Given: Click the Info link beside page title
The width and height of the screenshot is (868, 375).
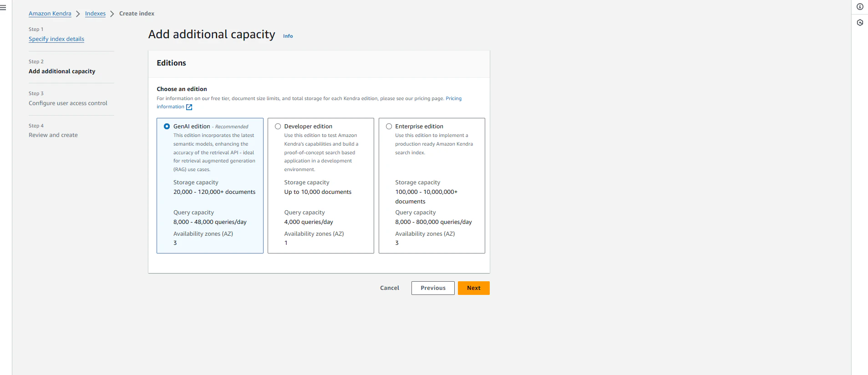Looking at the screenshot, I should (x=288, y=36).
